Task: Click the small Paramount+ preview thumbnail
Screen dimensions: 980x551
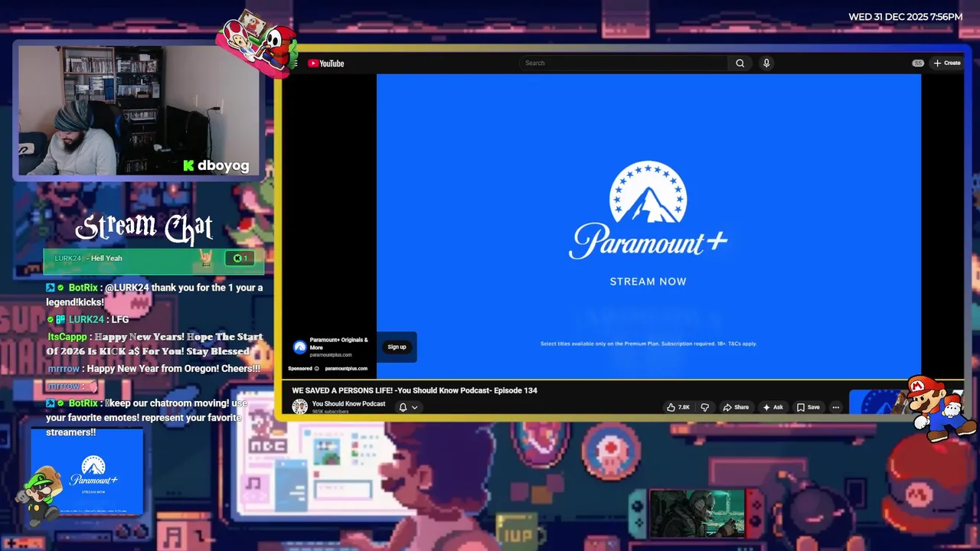Action: (87, 473)
